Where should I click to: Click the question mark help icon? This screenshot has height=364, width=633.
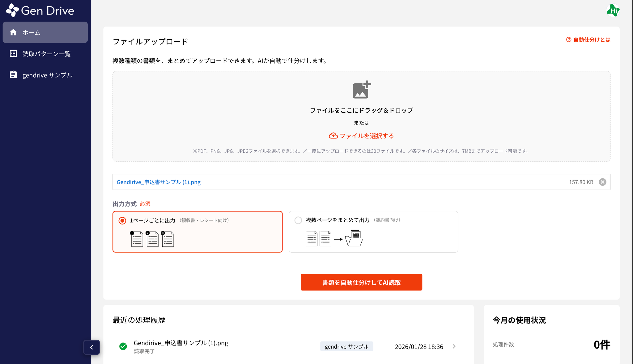pos(569,40)
